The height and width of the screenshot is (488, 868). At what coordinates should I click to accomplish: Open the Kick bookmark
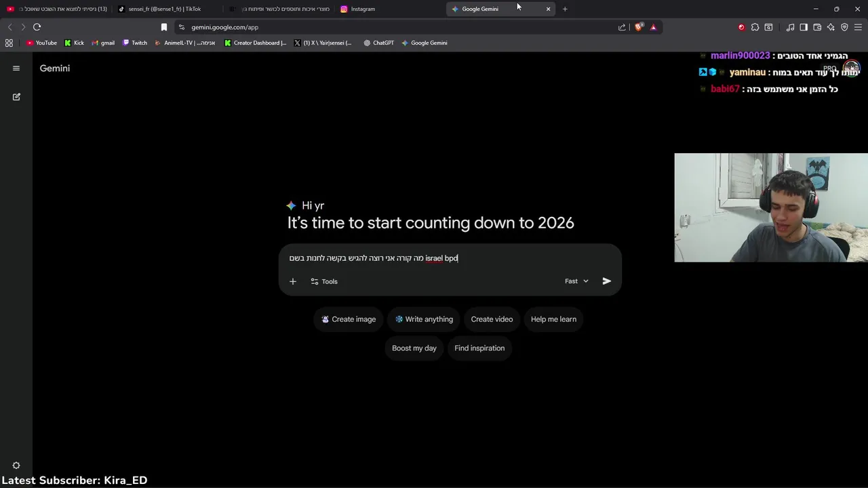click(x=74, y=43)
